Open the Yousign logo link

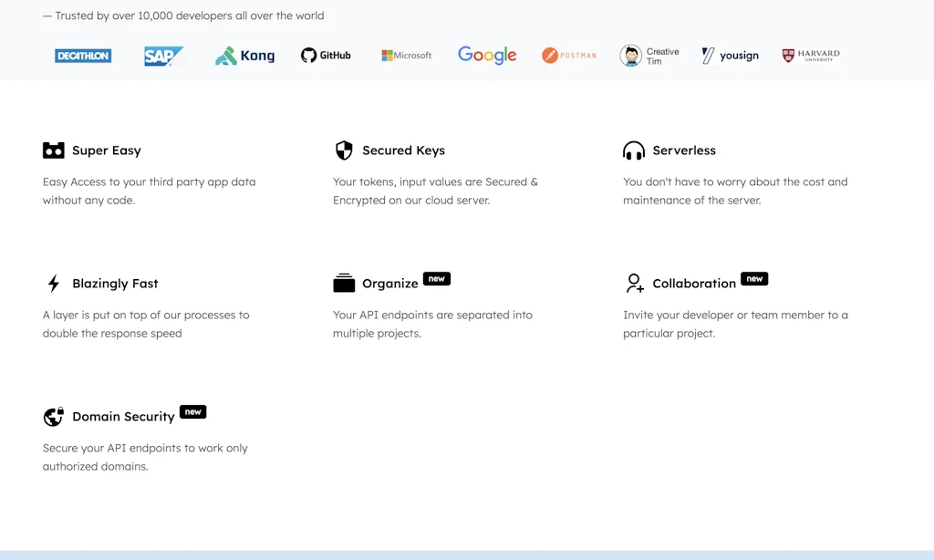[730, 55]
